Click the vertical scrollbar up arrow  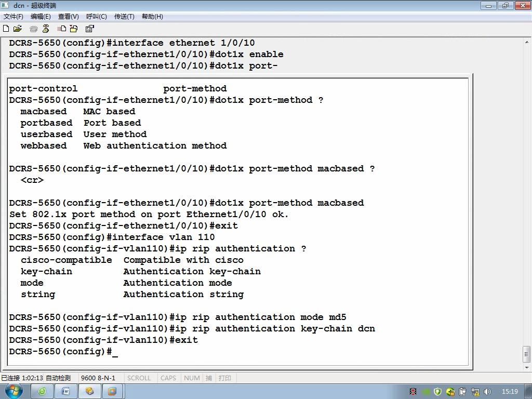coord(527,42)
